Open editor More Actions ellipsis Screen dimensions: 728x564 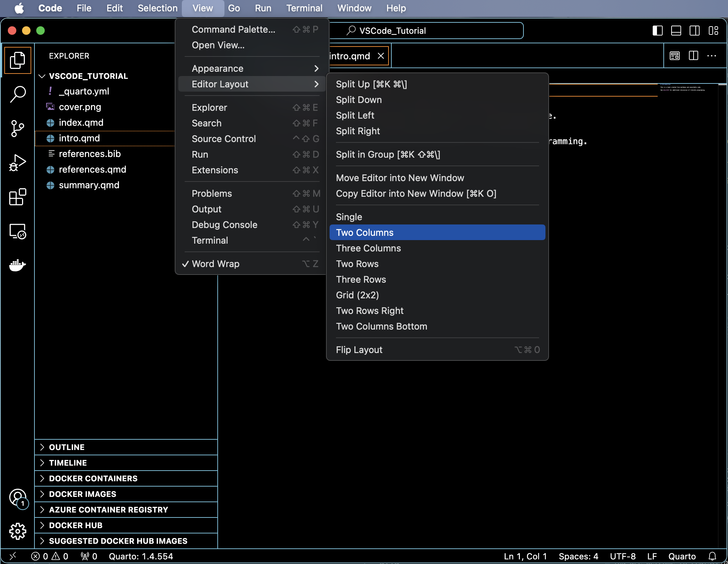712,56
